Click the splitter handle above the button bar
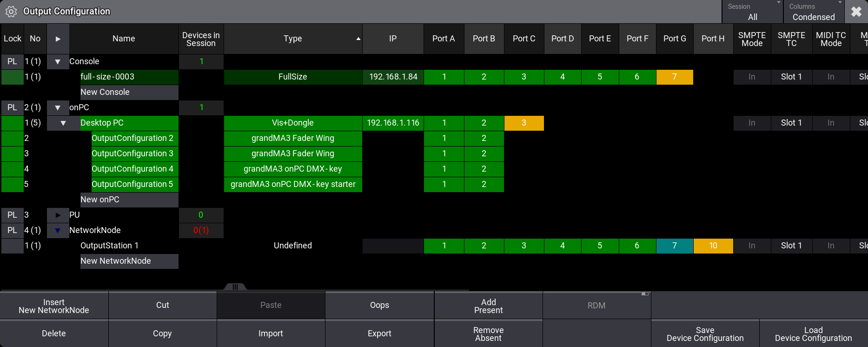 [x=235, y=287]
